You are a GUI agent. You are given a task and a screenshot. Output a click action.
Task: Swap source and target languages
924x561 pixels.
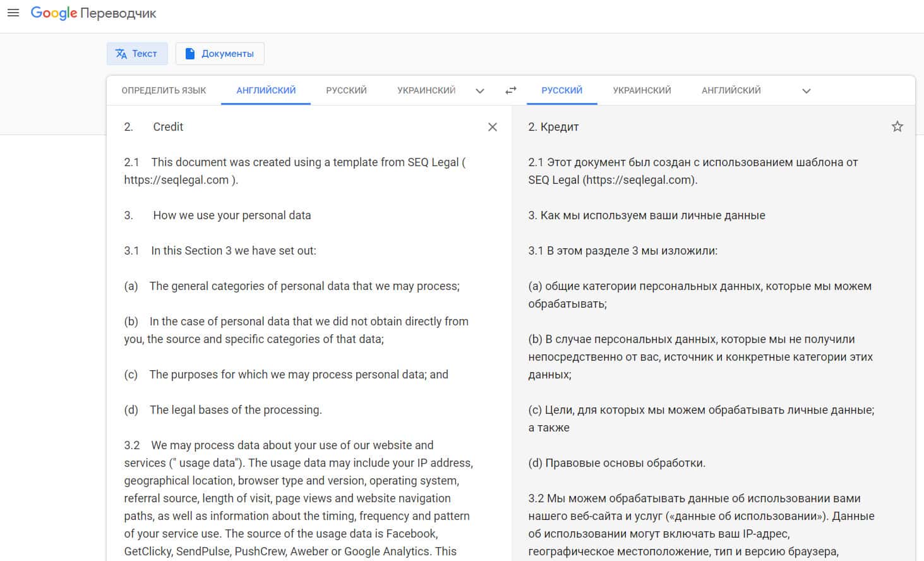(511, 91)
